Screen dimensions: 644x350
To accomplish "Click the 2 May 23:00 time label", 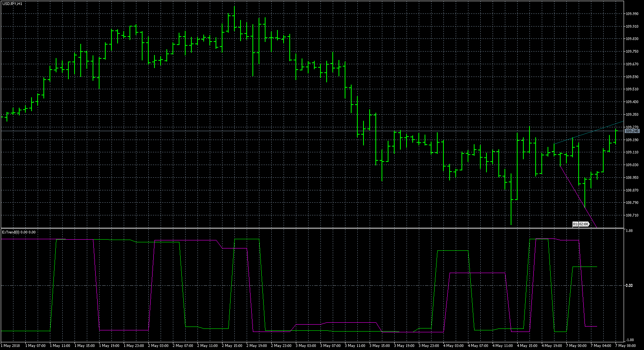I will [281, 346].
